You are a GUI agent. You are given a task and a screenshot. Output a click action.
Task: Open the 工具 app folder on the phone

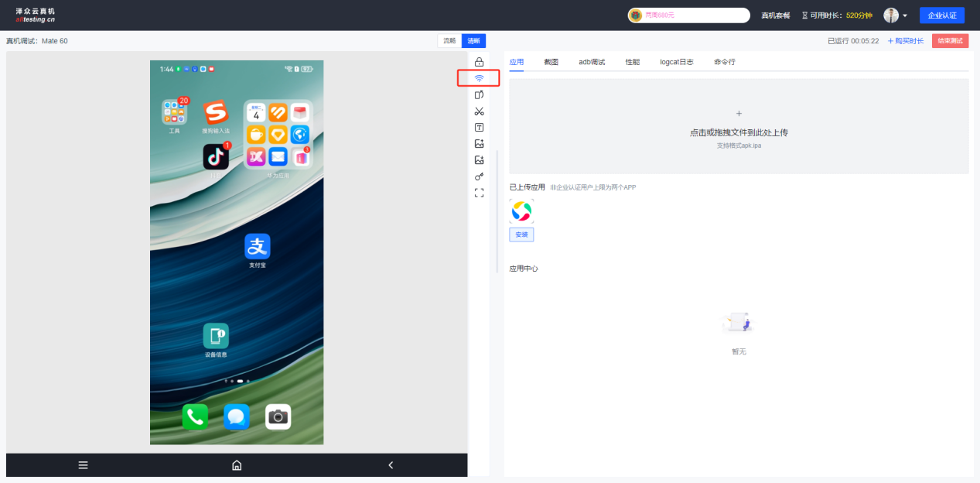174,112
